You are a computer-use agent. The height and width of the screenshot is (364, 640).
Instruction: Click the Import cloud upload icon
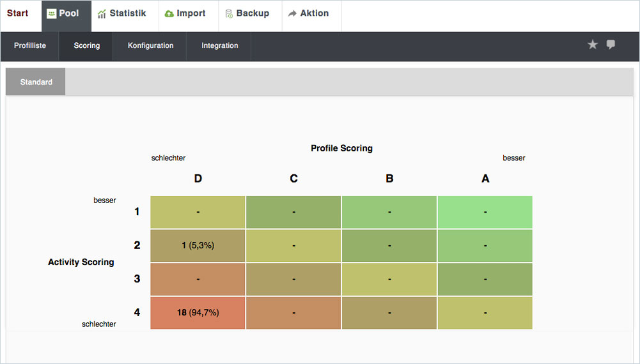[x=169, y=14]
